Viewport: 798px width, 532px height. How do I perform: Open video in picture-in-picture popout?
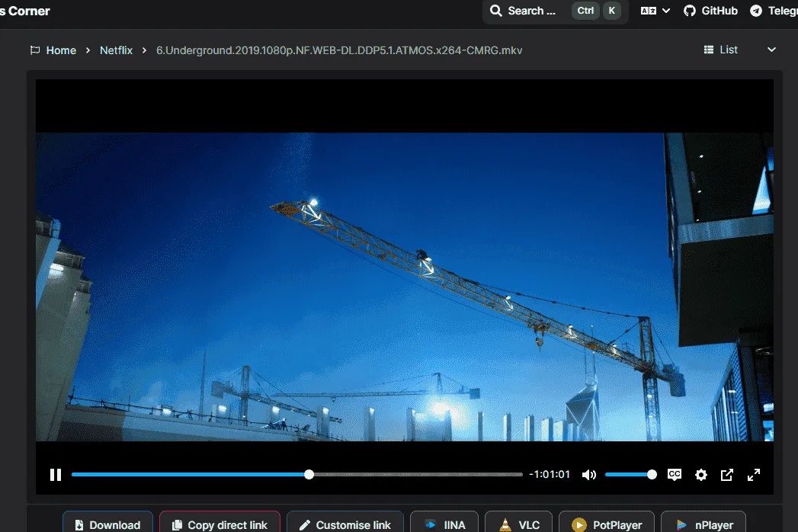click(727, 475)
